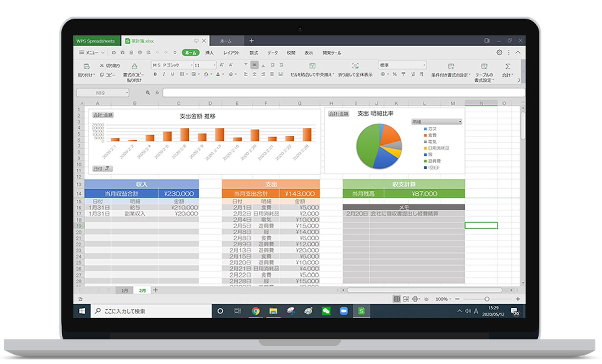Open Zoom app from taskbar
Screen dimensions: 602x364
(344, 311)
